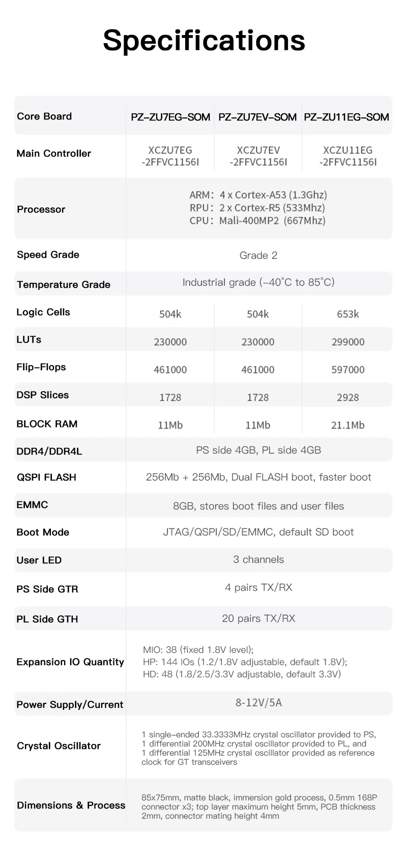Click the Dimensions & Process description text
The image size is (407, 868).
[x=259, y=806]
